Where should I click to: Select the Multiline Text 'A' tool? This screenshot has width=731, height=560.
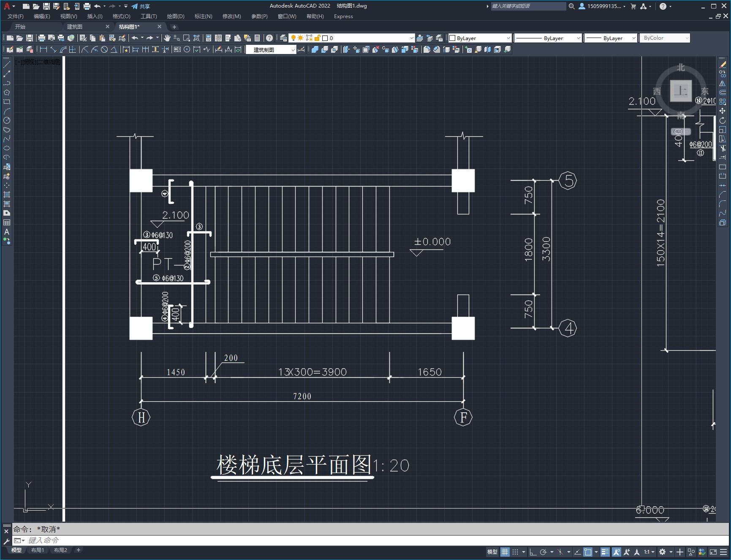[x=7, y=232]
